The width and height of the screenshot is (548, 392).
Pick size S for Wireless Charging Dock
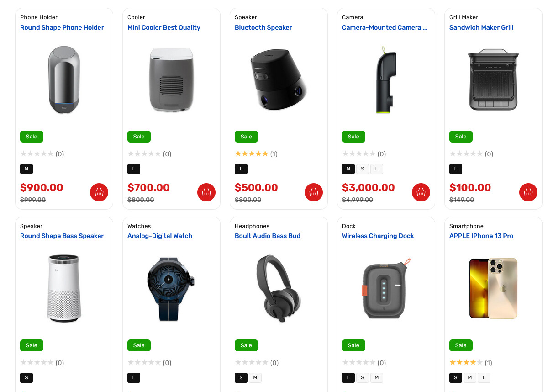coord(363,378)
